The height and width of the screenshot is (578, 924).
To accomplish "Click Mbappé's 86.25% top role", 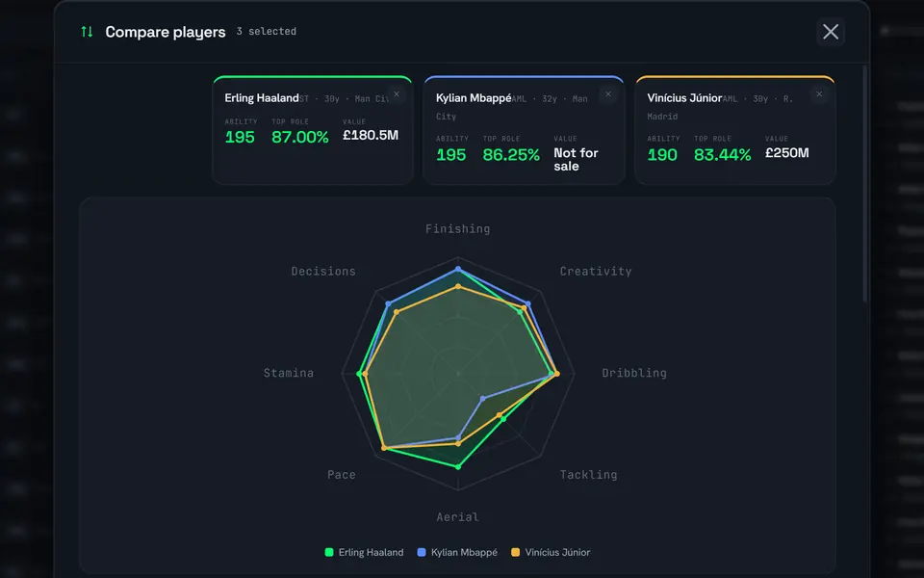I will [x=511, y=154].
